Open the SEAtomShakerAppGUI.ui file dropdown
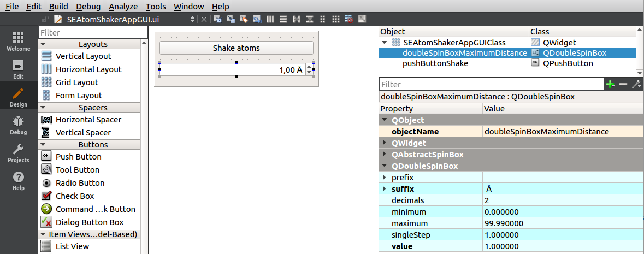This screenshot has height=254, width=644. tap(192, 19)
